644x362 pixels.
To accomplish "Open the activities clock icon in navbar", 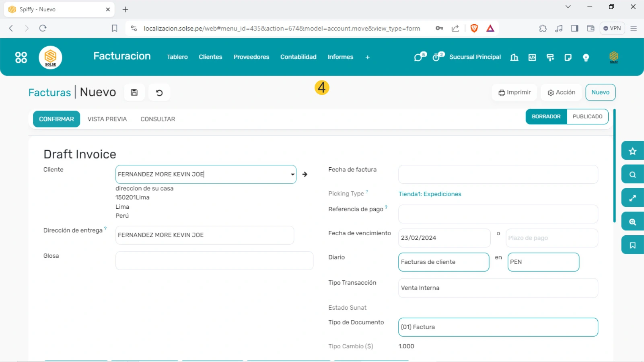I will coord(436,58).
